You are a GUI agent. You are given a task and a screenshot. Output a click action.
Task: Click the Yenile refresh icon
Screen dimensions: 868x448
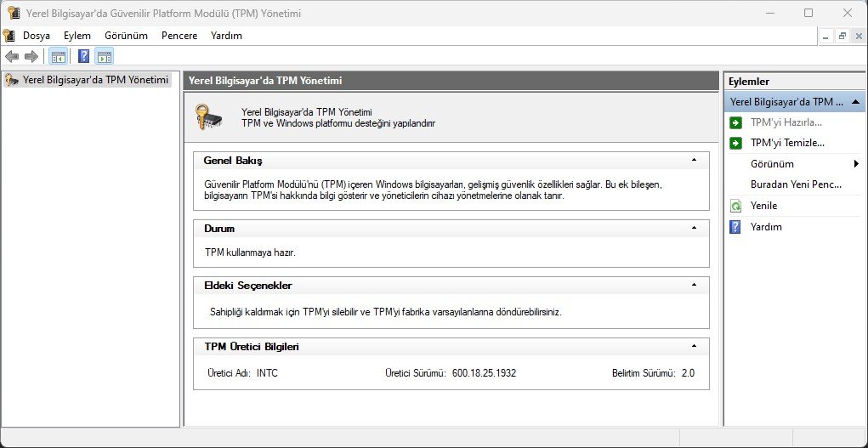[x=735, y=206]
